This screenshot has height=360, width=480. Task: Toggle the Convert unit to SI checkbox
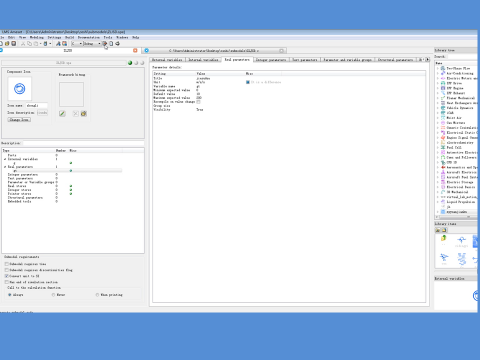6,276
